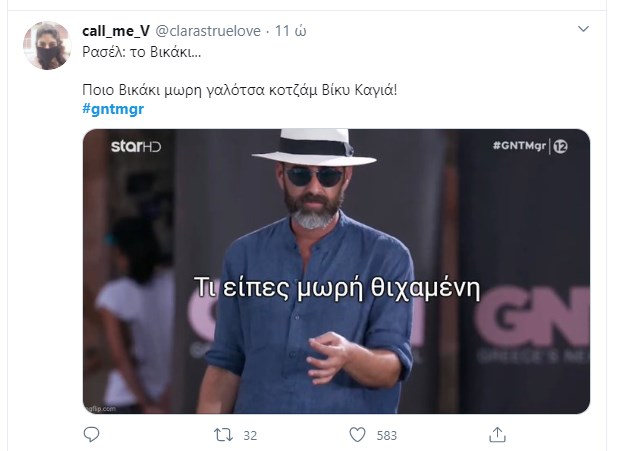Screen dimensions: 627x451
Task: Click the reply speech bubble icon
Action: [x=91, y=435]
